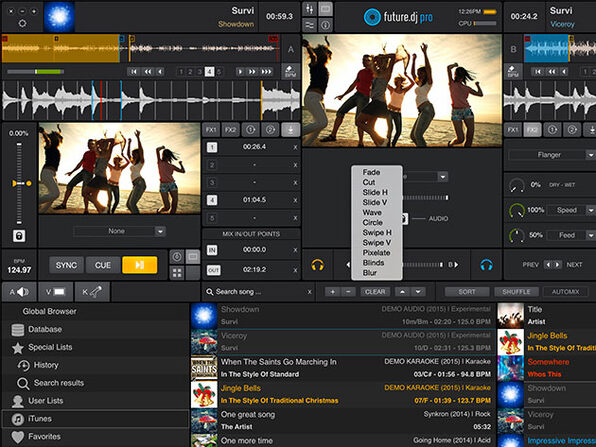The image size is (596, 447).
Task: Toggle FX2 on deck B
Action: (532, 130)
